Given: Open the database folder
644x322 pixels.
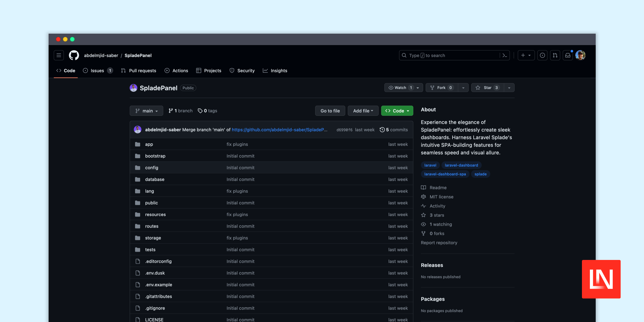Looking at the screenshot, I should coord(155,179).
